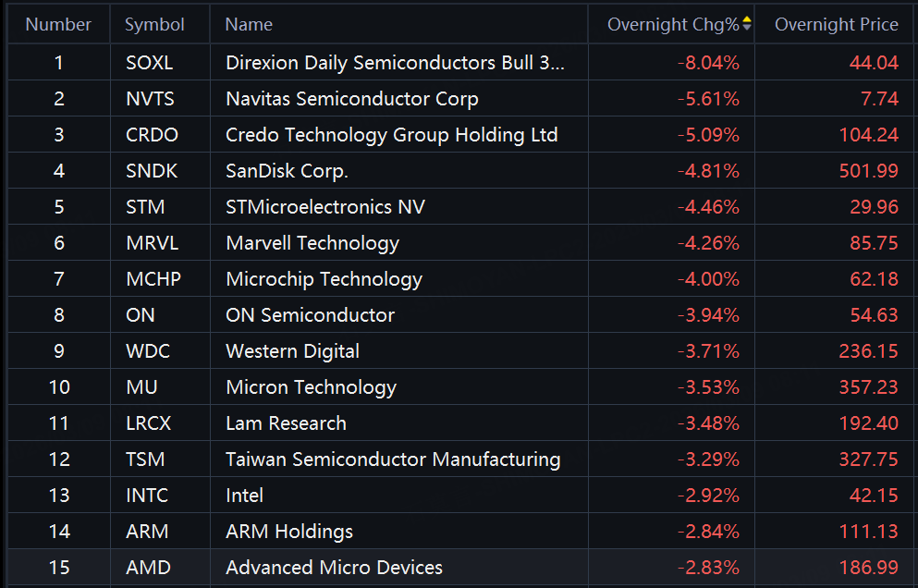The image size is (918, 588).
Task: Choose Taiwan Semiconductor Manufacturing name
Action: pos(393,459)
